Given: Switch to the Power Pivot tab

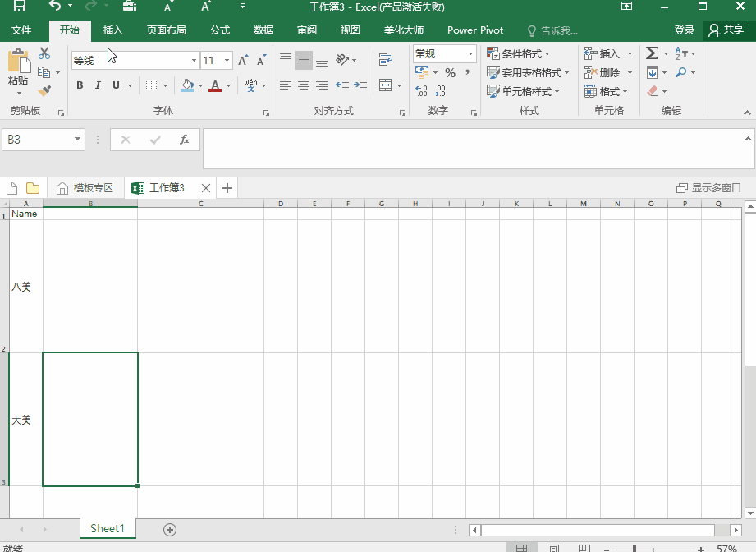Looking at the screenshot, I should (x=475, y=30).
